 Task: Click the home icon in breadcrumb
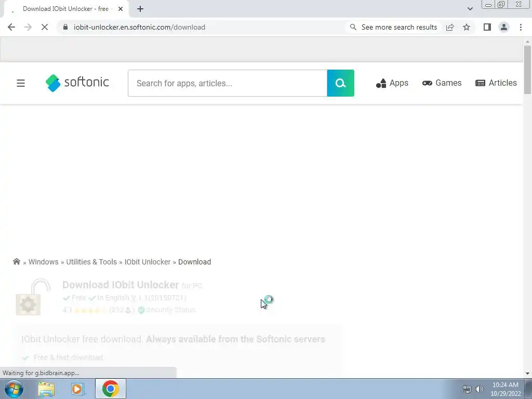click(x=16, y=262)
